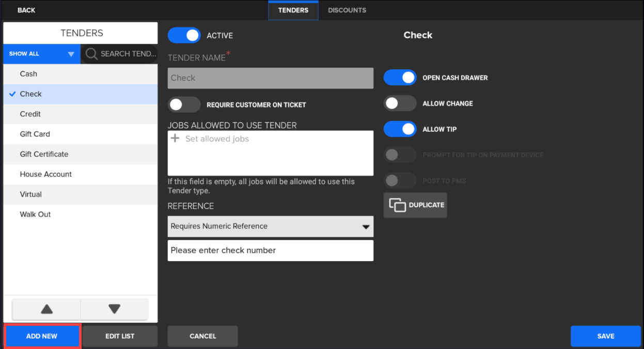
Task: Go Back to previous screen
Action: (x=26, y=10)
